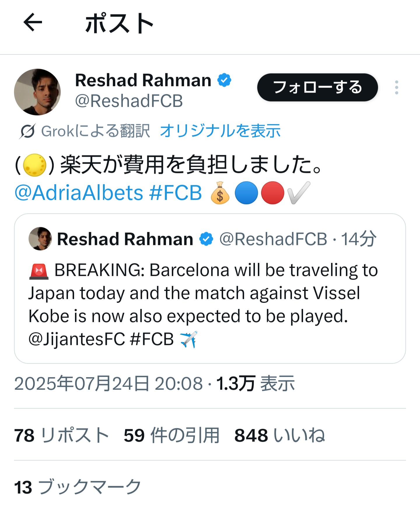View the 848 いいね likes list

280,435
